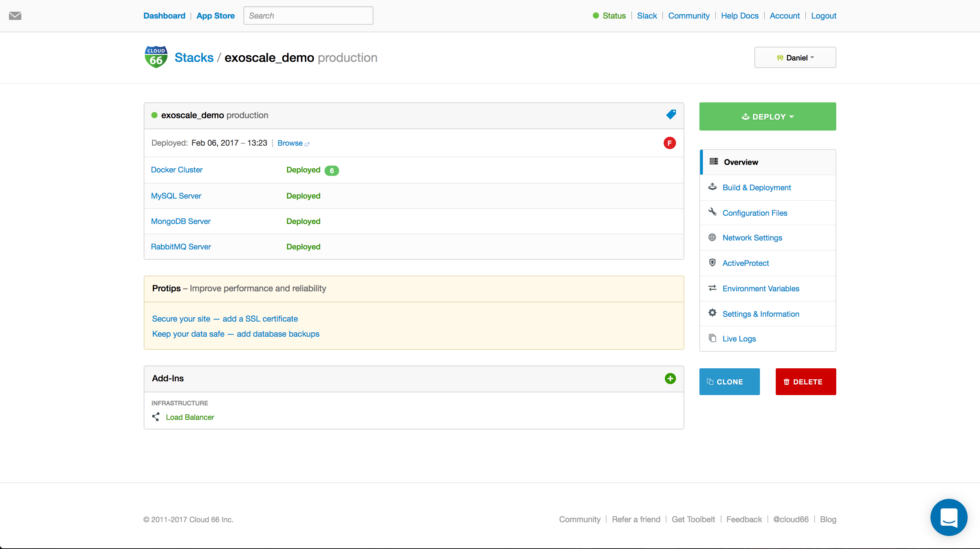Expand the Environment Variables section
The image size is (980, 549).
[x=761, y=288]
